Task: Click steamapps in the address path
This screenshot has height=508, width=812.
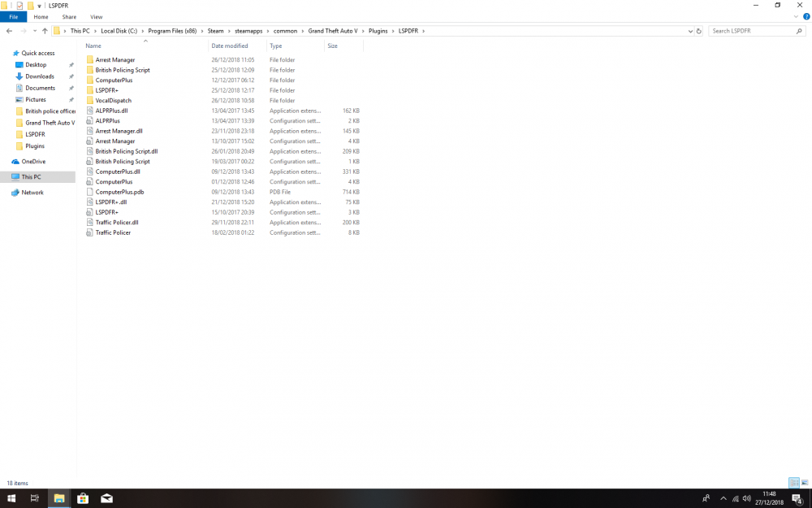Action: tap(248, 31)
